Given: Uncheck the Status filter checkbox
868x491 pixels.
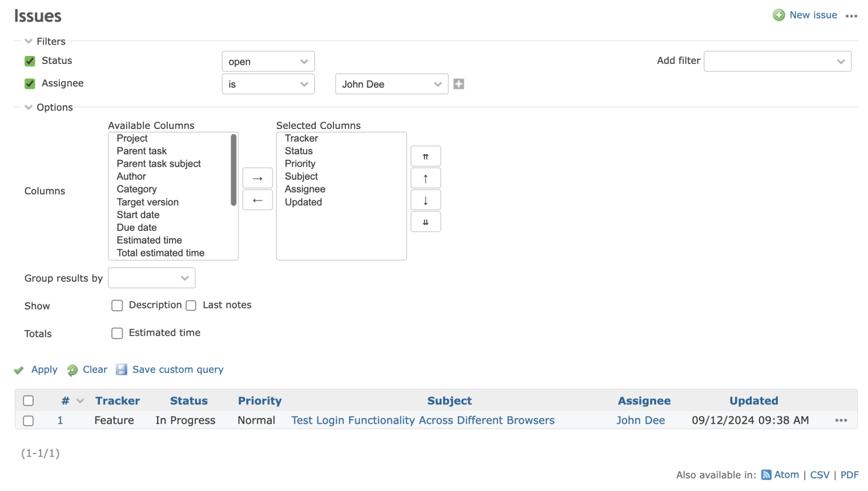Looking at the screenshot, I should (29, 61).
